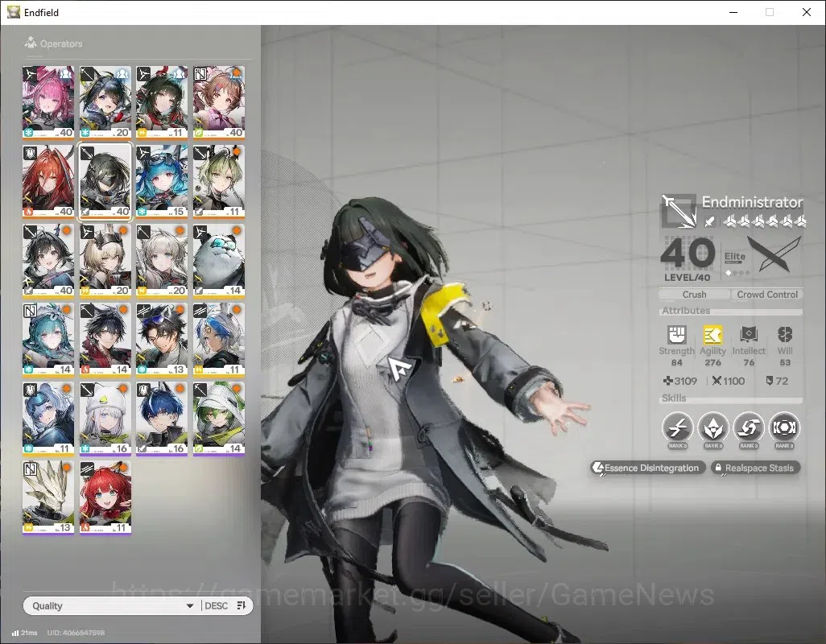Select the long red-haired operator card level 40
Screen dimensions: 826x644
(x=48, y=181)
